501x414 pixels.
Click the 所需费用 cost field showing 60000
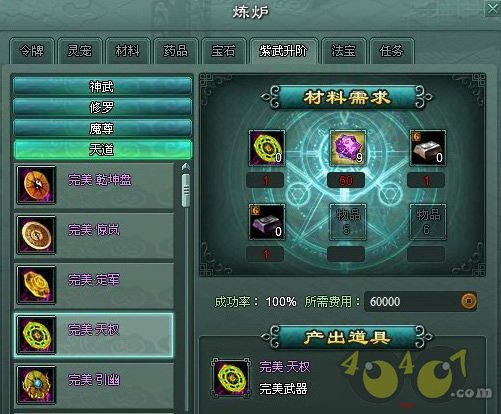421,302
